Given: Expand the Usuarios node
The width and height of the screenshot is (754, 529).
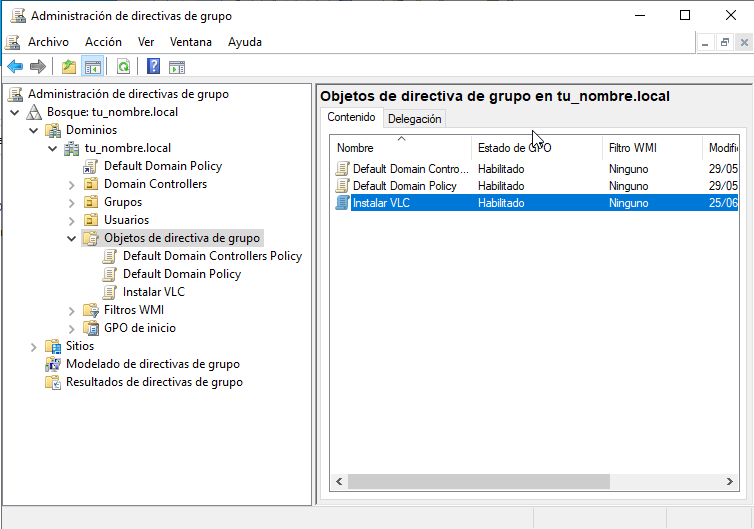Looking at the screenshot, I should pos(72,221).
